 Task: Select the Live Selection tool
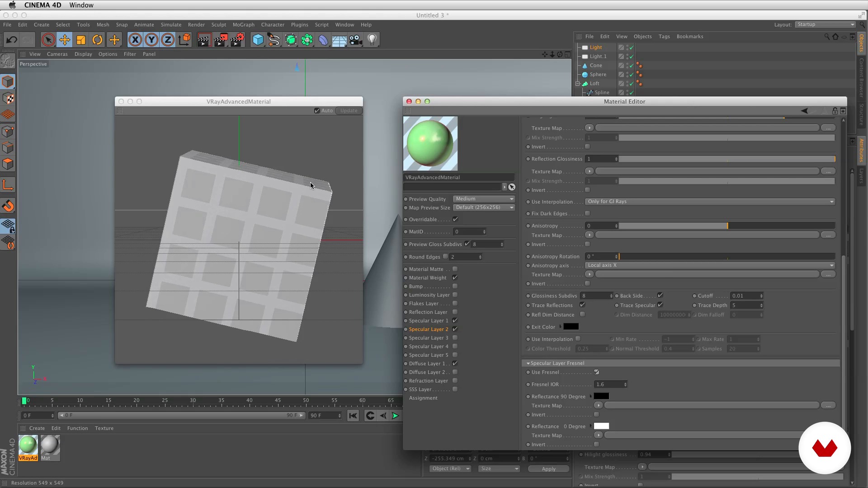tap(48, 40)
